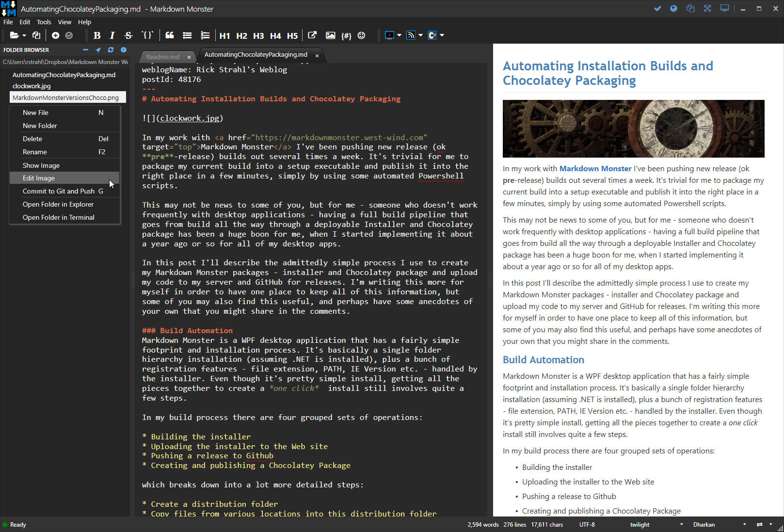Choose Show Image from context menu
784x532 pixels.
[64, 165]
